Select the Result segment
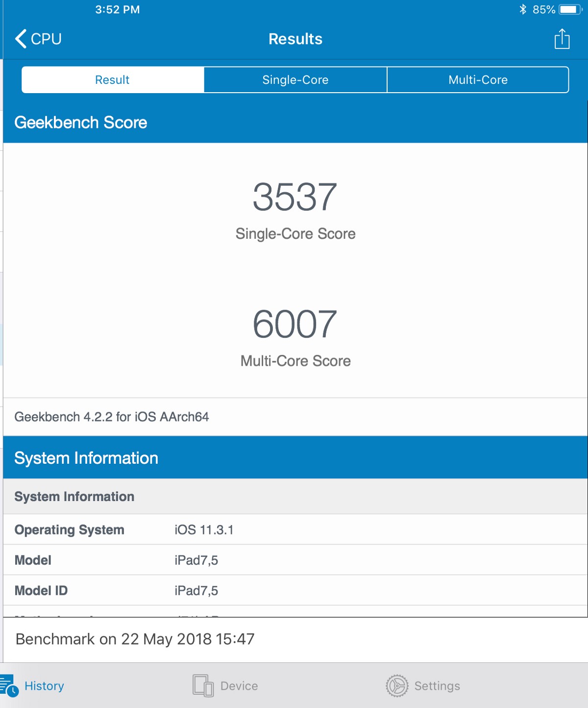This screenshot has height=708, width=588. (113, 80)
